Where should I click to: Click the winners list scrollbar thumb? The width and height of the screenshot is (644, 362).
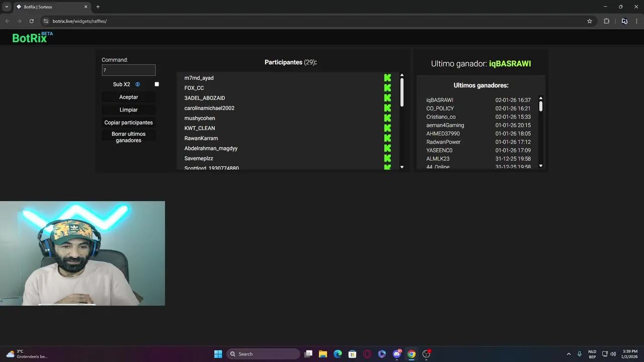tap(541, 106)
